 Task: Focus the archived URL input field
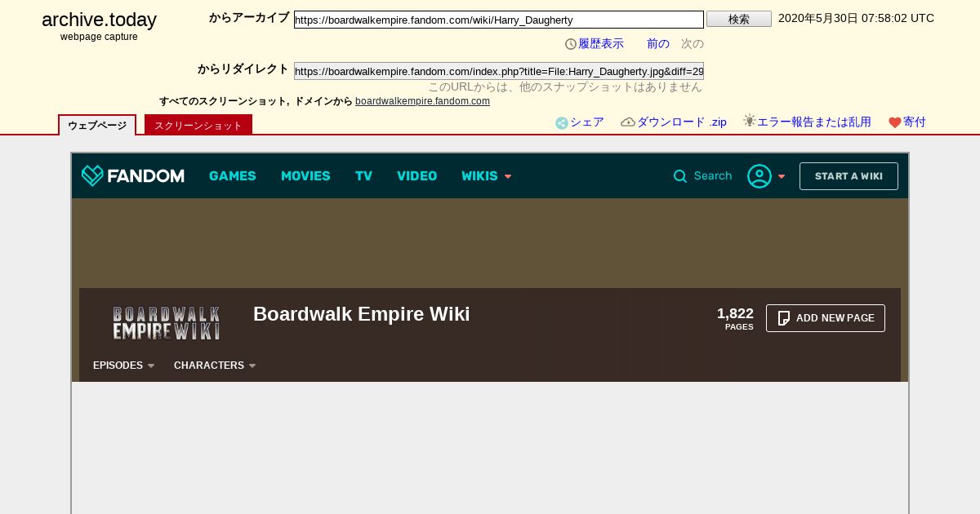tap(499, 20)
